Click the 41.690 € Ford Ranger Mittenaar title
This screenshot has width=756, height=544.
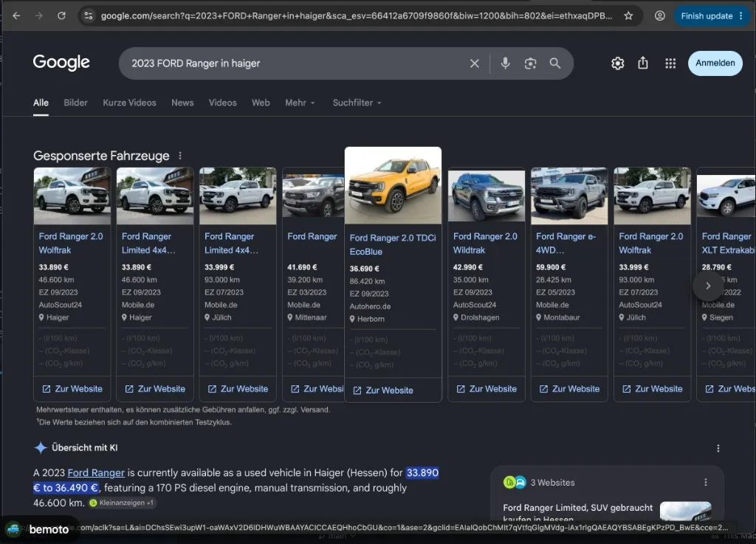312,237
